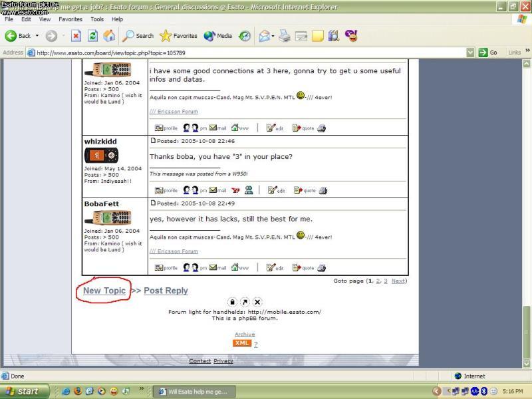Click the move topic arrow icon

245,302
